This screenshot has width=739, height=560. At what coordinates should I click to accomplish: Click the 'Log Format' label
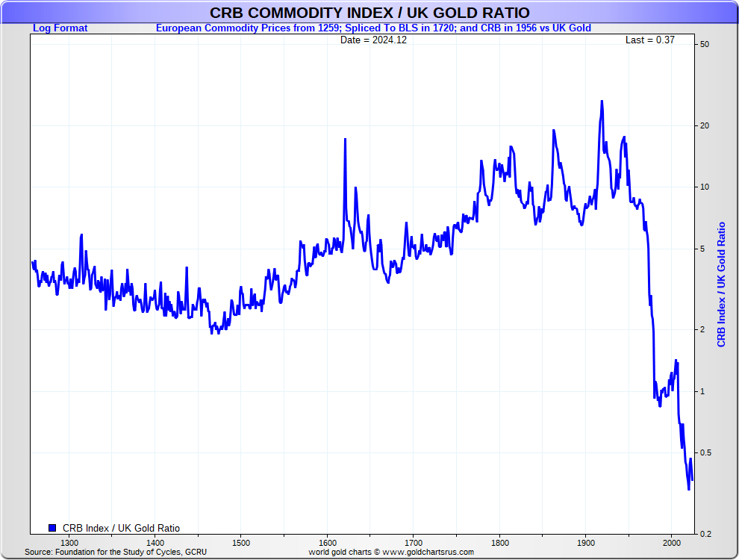coord(60,28)
